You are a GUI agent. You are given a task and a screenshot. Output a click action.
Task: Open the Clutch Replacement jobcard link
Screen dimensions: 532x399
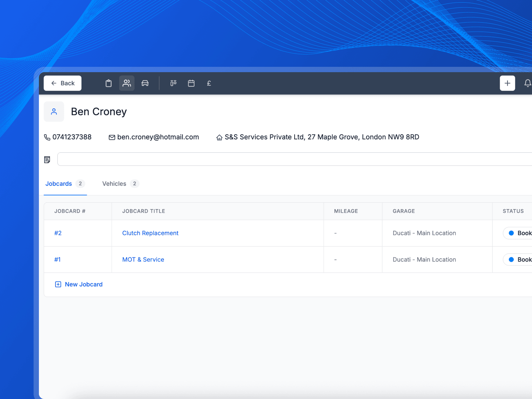click(150, 233)
